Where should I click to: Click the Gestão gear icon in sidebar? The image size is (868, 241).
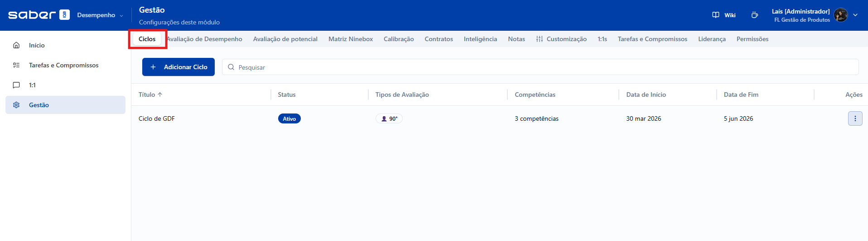[16, 105]
